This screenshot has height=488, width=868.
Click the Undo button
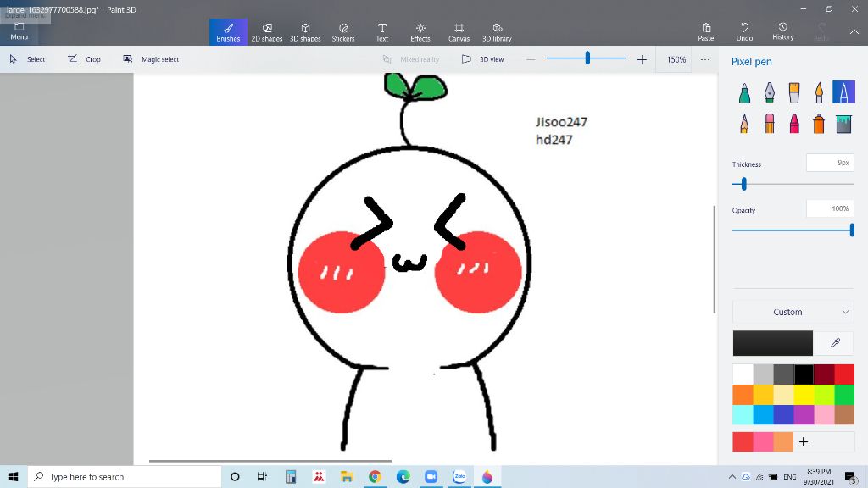pyautogui.click(x=744, y=32)
